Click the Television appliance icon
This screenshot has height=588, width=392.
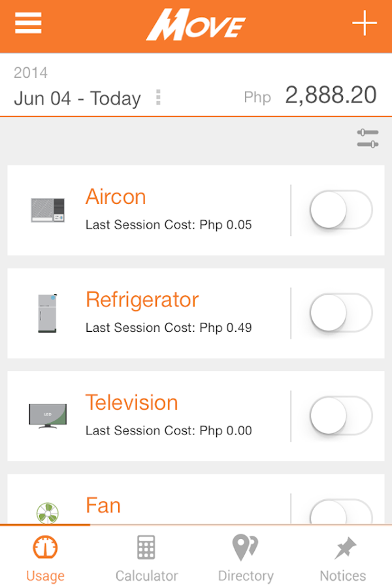coord(48,416)
